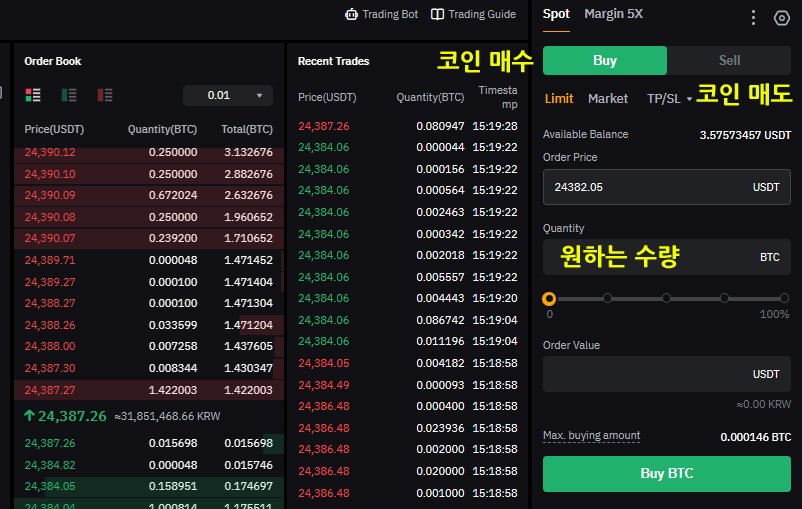Click the Total(BTC) column header

(x=247, y=129)
